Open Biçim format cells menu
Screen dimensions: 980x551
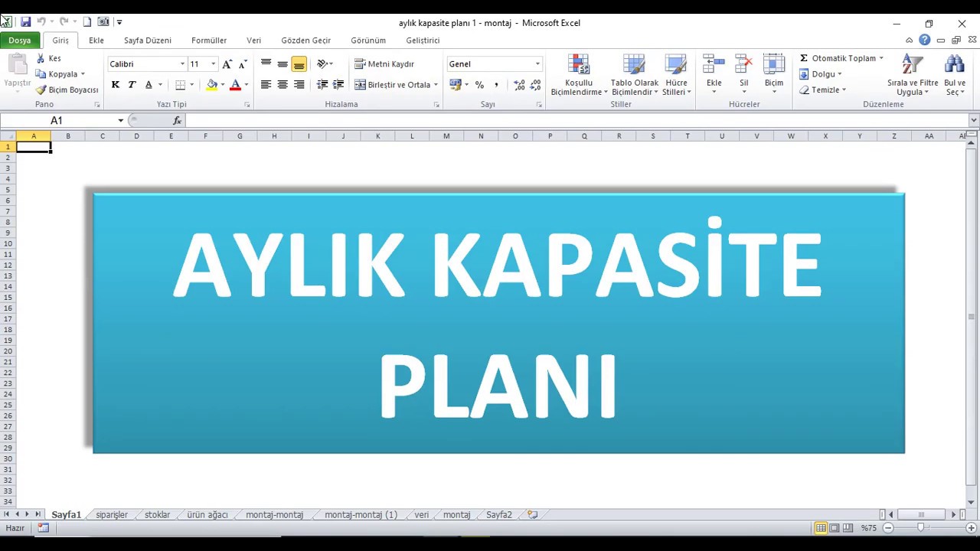click(774, 75)
